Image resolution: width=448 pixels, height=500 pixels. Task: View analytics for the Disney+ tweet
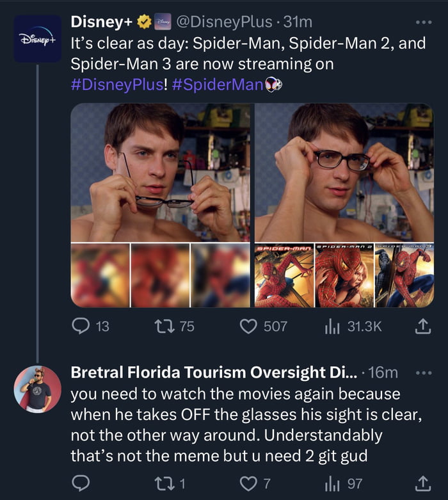point(332,327)
